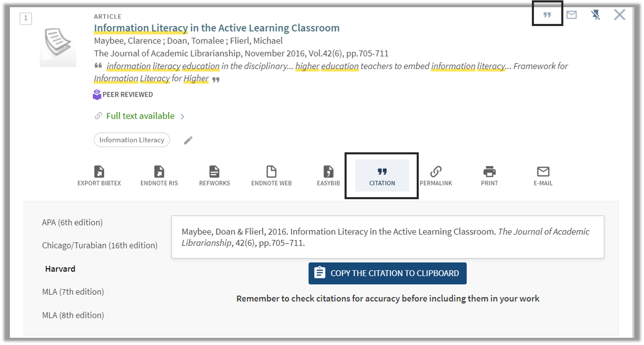Image resolution: width=644 pixels, height=345 pixels.
Task: Select APA (6th edition) citation style
Action: (x=72, y=222)
